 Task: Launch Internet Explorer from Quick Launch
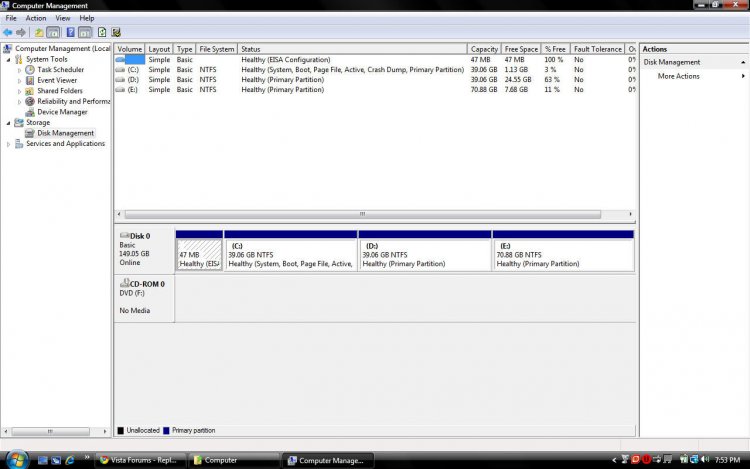pyautogui.click(x=70, y=460)
